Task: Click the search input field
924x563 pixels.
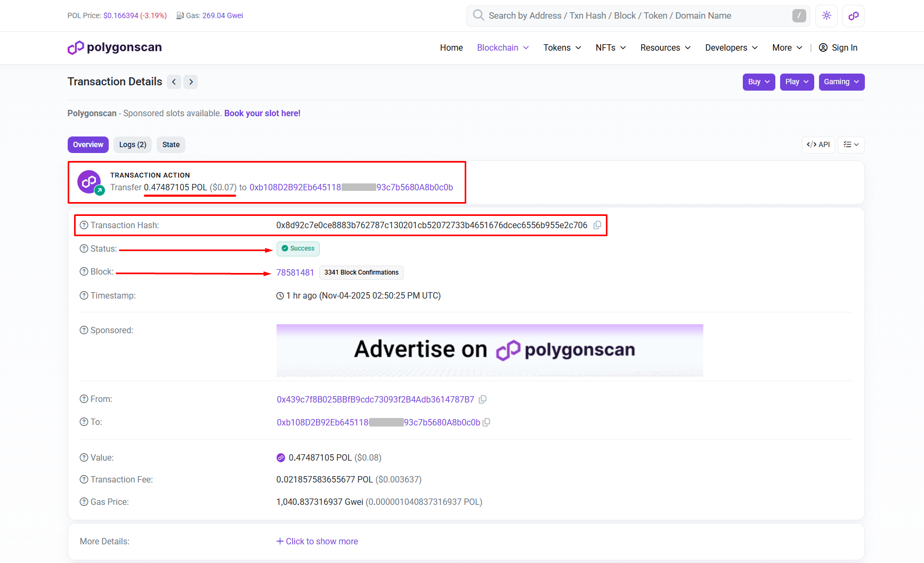Action: click(613, 15)
